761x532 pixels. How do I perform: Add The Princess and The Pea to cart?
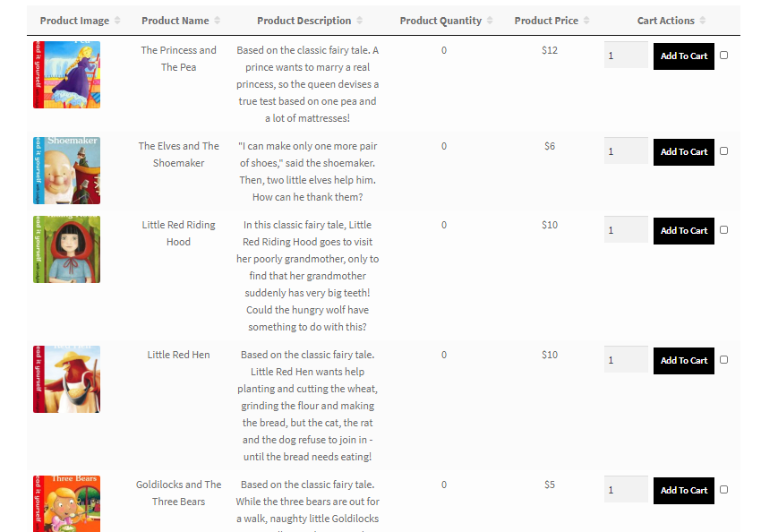point(684,56)
